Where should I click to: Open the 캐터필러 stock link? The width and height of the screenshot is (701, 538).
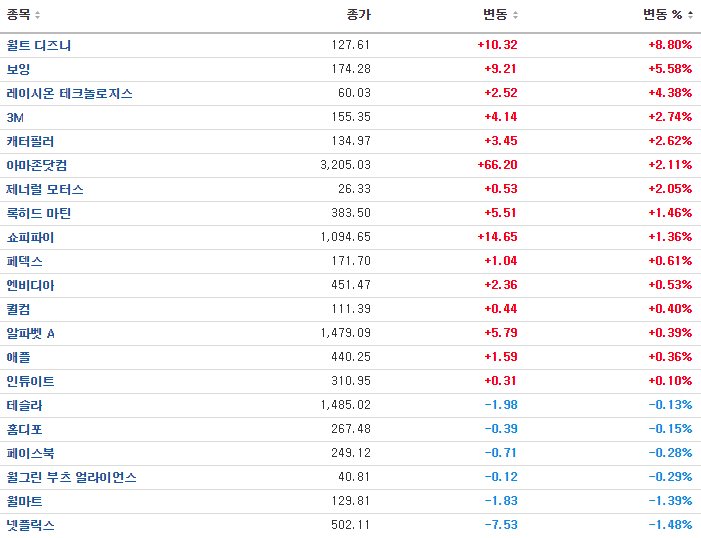point(30,141)
